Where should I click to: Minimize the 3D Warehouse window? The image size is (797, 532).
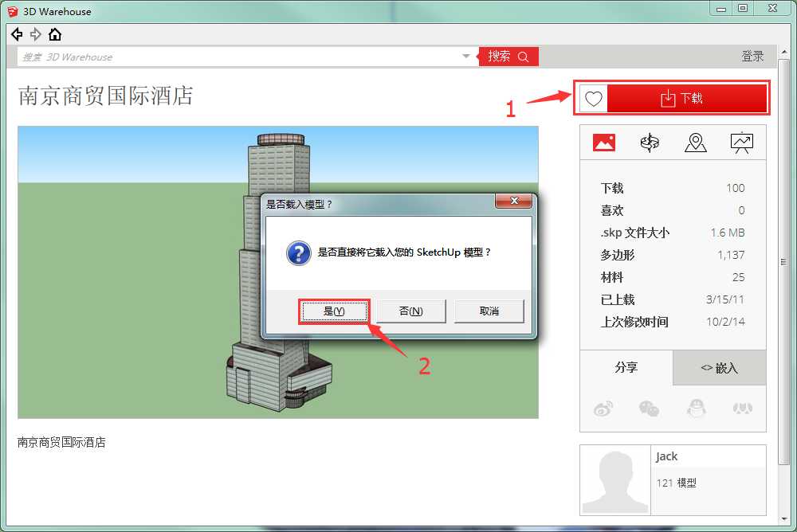[720, 9]
